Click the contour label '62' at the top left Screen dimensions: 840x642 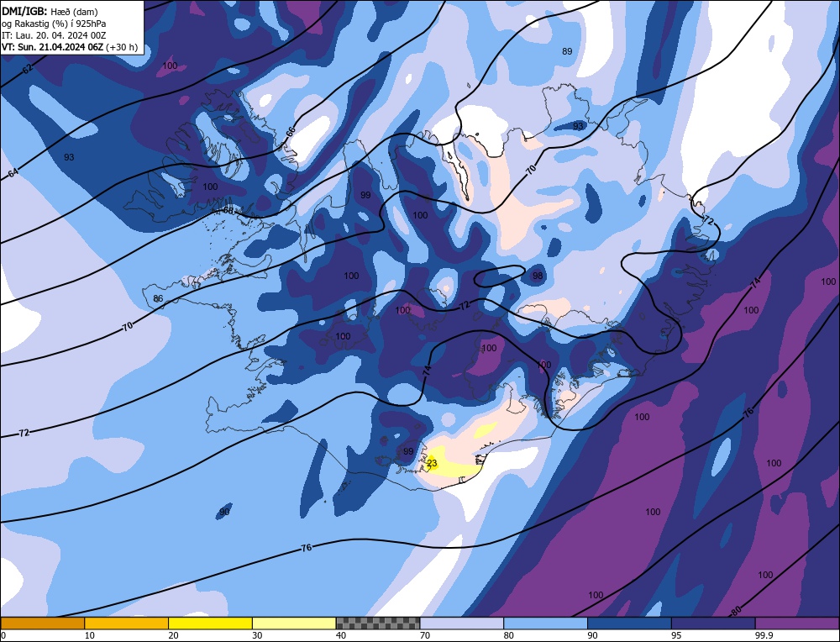point(28,69)
